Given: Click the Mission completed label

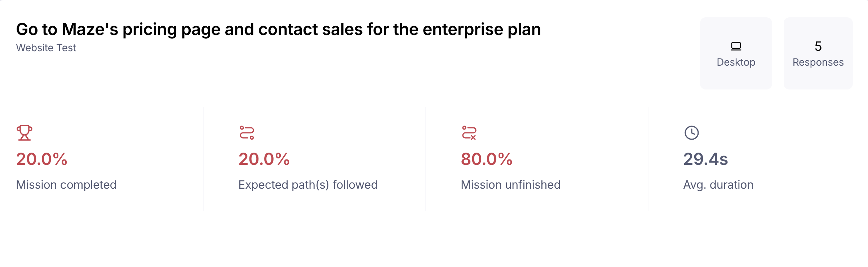Looking at the screenshot, I should [x=66, y=185].
